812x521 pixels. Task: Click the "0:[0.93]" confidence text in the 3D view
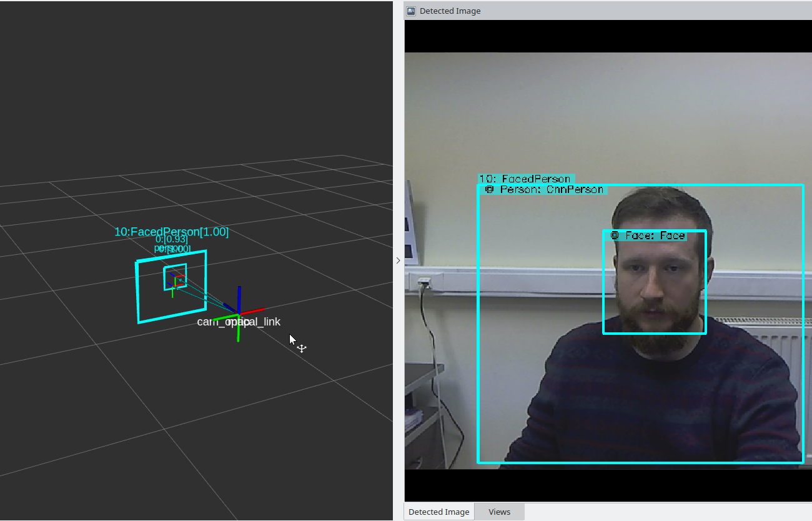pyautogui.click(x=172, y=239)
